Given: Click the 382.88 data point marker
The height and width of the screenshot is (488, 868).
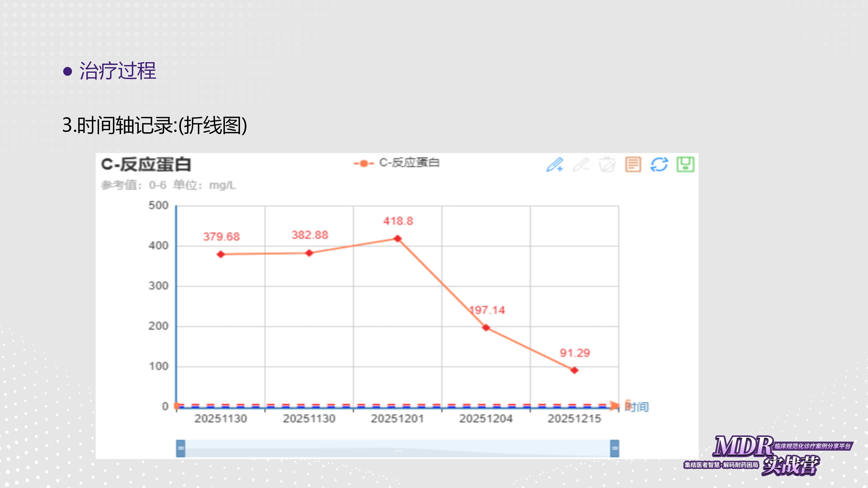Looking at the screenshot, I should pyautogui.click(x=309, y=253).
